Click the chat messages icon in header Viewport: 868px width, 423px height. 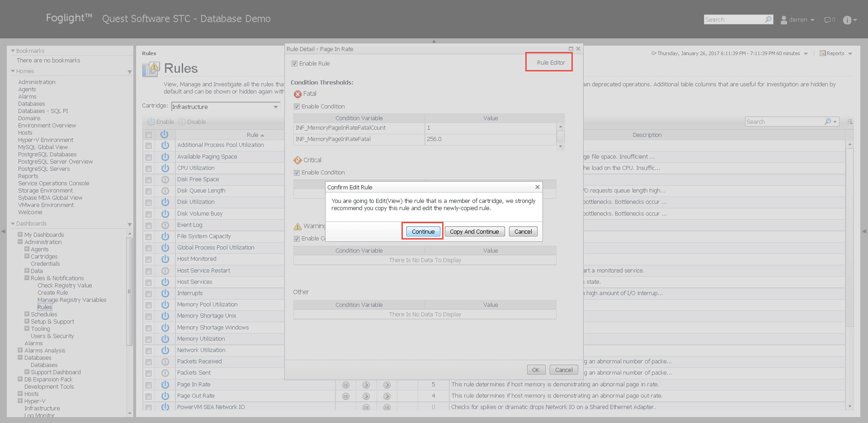(x=829, y=20)
